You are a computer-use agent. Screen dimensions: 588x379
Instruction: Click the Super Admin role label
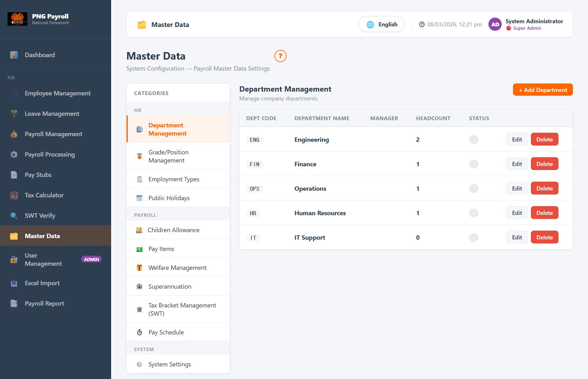527,28
